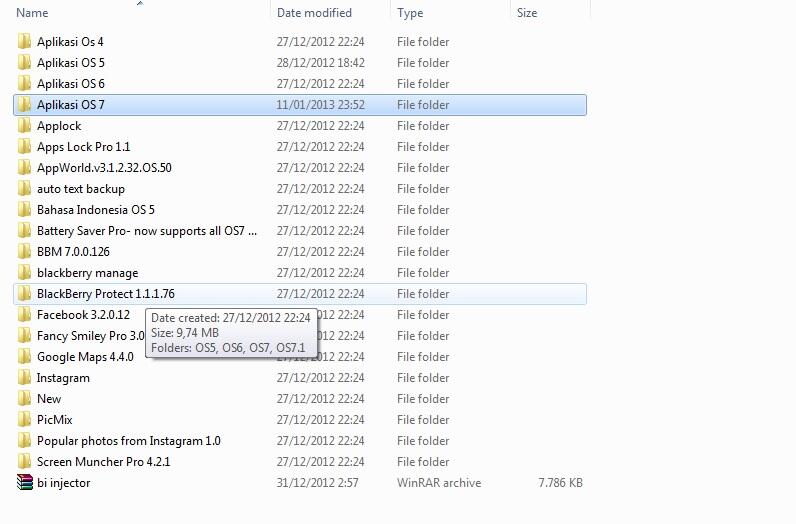Click the date cell of the New row
The height and width of the screenshot is (524, 796).
click(x=320, y=399)
